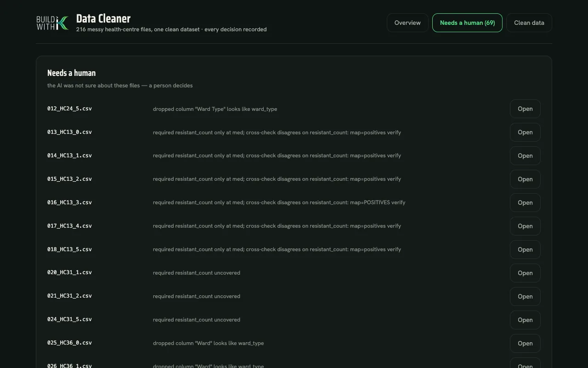Open the 015_HC13_2.csv row
The height and width of the screenshot is (368, 588).
pos(525,179)
